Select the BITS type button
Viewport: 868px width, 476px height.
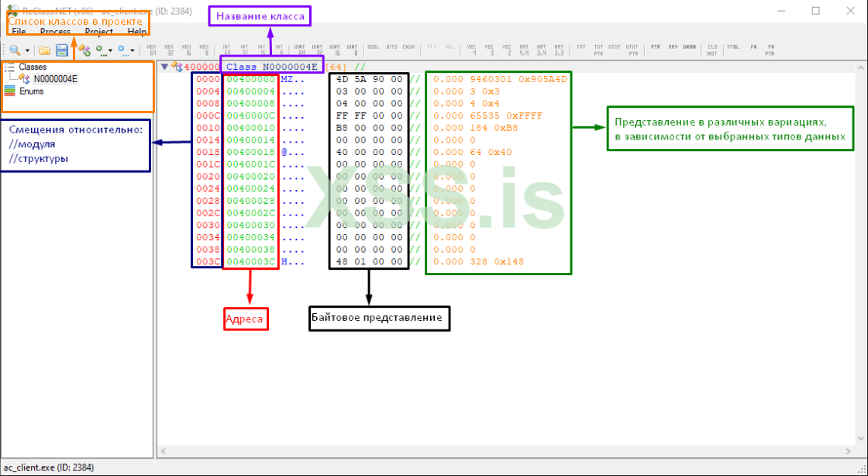[x=391, y=47]
